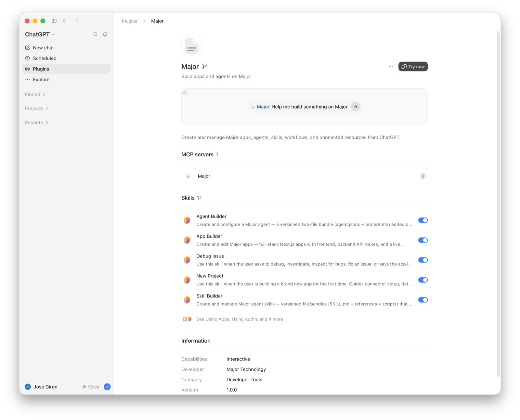
Task: Click the Try now button
Action: pos(413,66)
